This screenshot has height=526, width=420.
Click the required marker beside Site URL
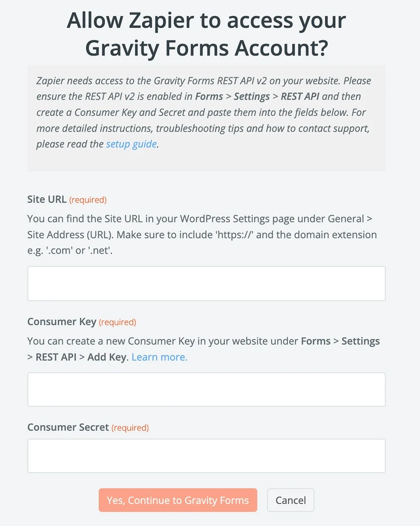[88, 200]
